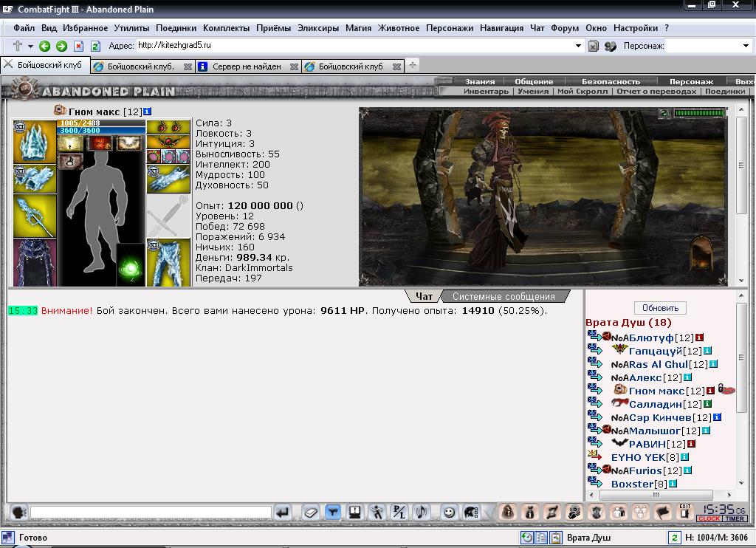Screen dimensions: 756x548
Task: Click the running figure icon
Action: pyautogui.click(x=377, y=513)
